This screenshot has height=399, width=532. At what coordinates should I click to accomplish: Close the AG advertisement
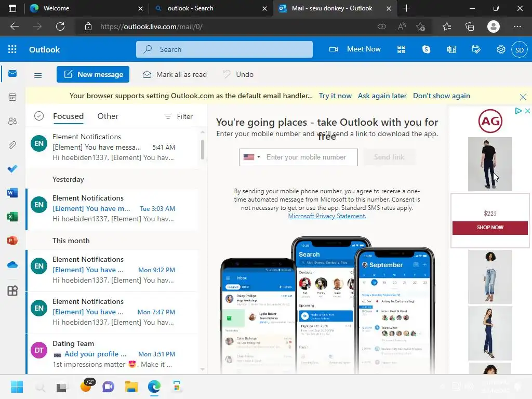coord(528,111)
